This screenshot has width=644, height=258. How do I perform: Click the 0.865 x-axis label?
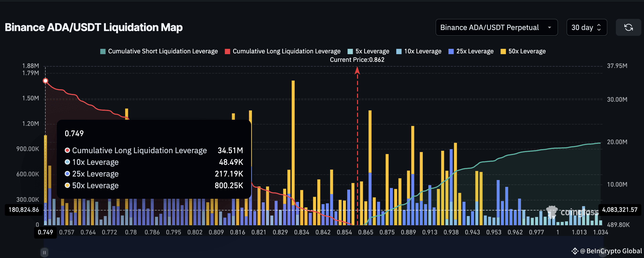click(x=366, y=232)
